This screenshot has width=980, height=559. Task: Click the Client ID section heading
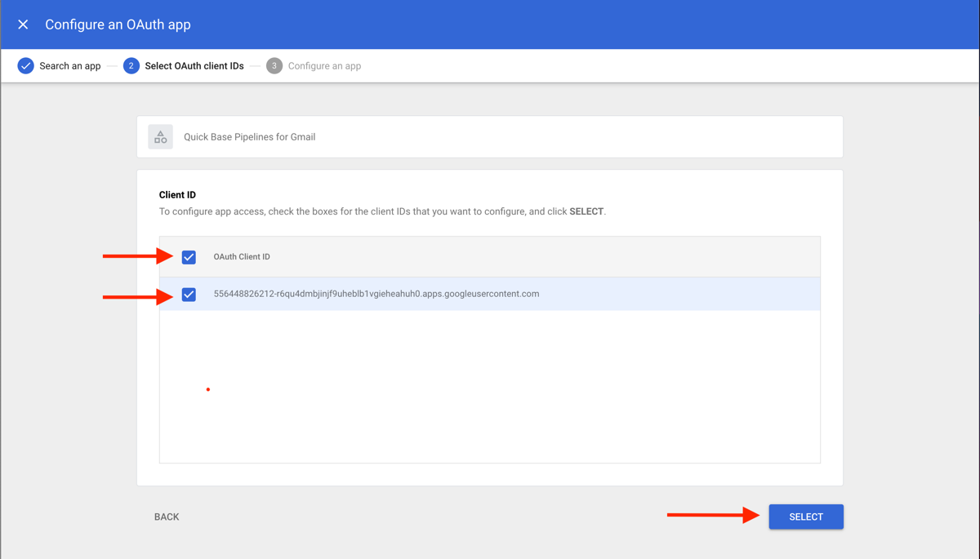[x=177, y=195]
